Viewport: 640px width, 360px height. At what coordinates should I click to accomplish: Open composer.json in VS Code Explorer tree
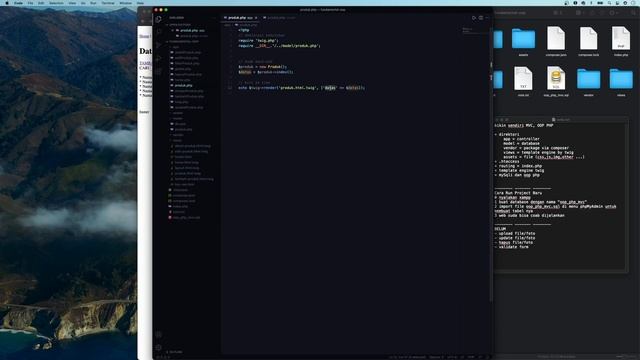tap(184, 196)
